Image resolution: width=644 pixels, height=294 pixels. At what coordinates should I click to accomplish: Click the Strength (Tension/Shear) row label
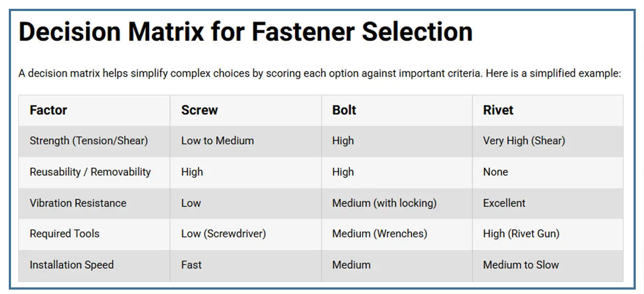[x=89, y=141]
